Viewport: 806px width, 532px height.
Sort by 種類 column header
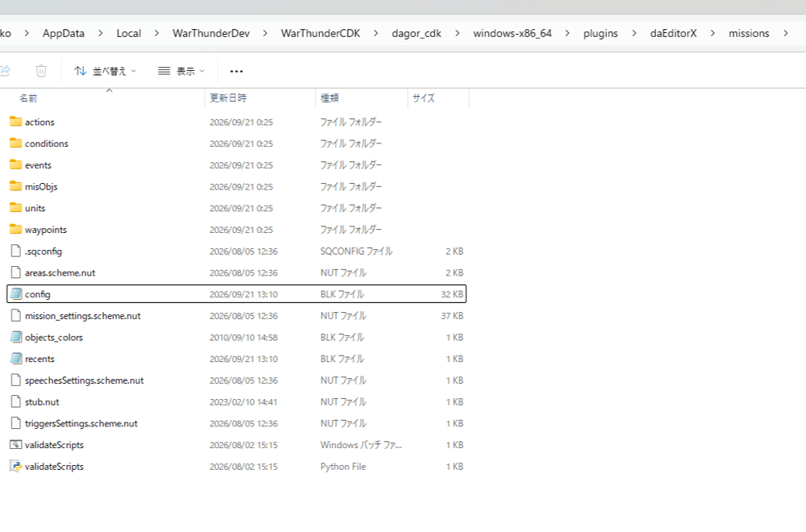(330, 98)
